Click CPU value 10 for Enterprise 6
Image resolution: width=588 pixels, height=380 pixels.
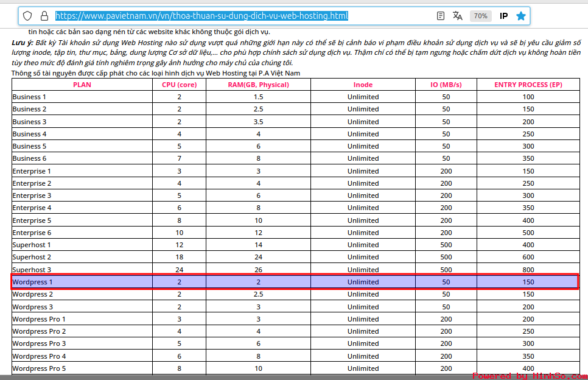pyautogui.click(x=179, y=233)
